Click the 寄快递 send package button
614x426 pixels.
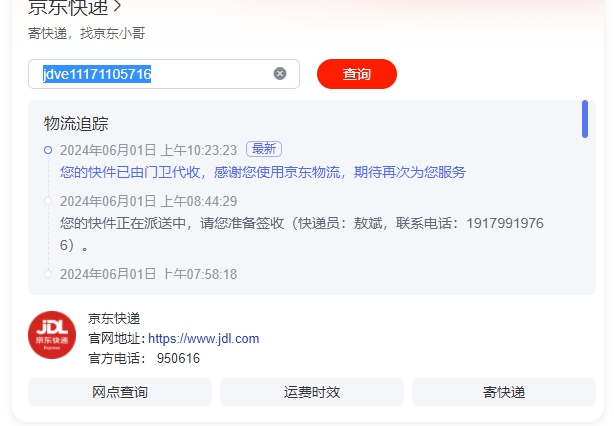click(x=504, y=392)
